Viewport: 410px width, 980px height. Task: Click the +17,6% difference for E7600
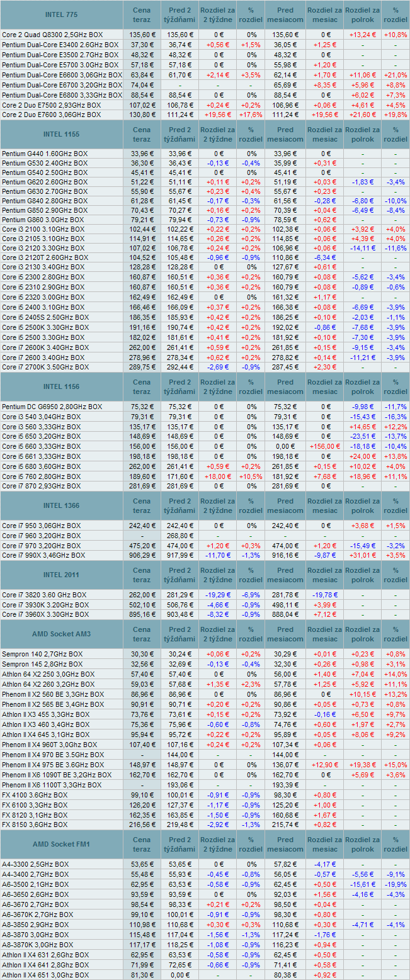[x=251, y=115]
